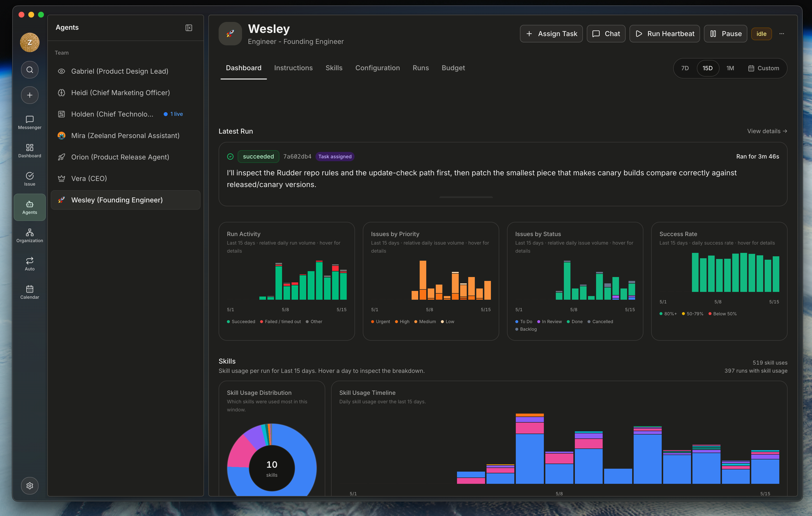
Task: Click the user avatar labeled Z
Action: click(30, 42)
